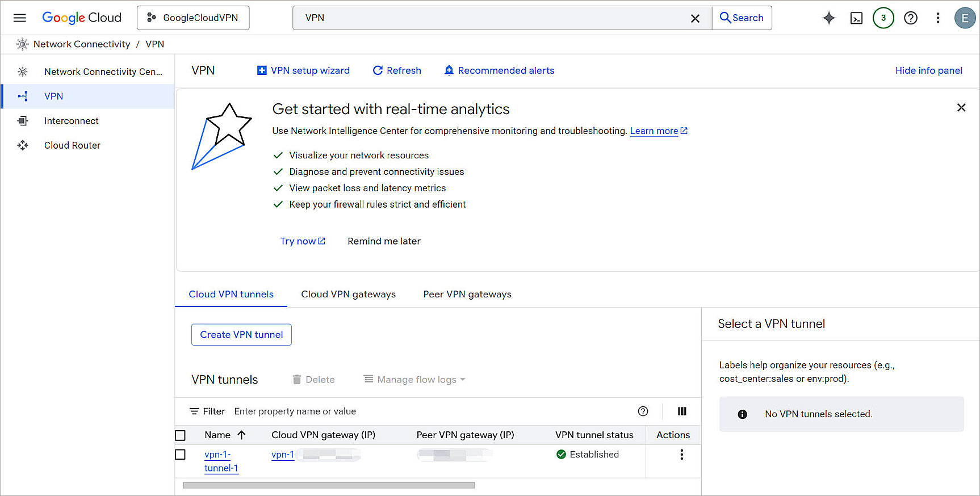Open the main navigation hamburger menu
980x496 pixels.
[x=20, y=18]
